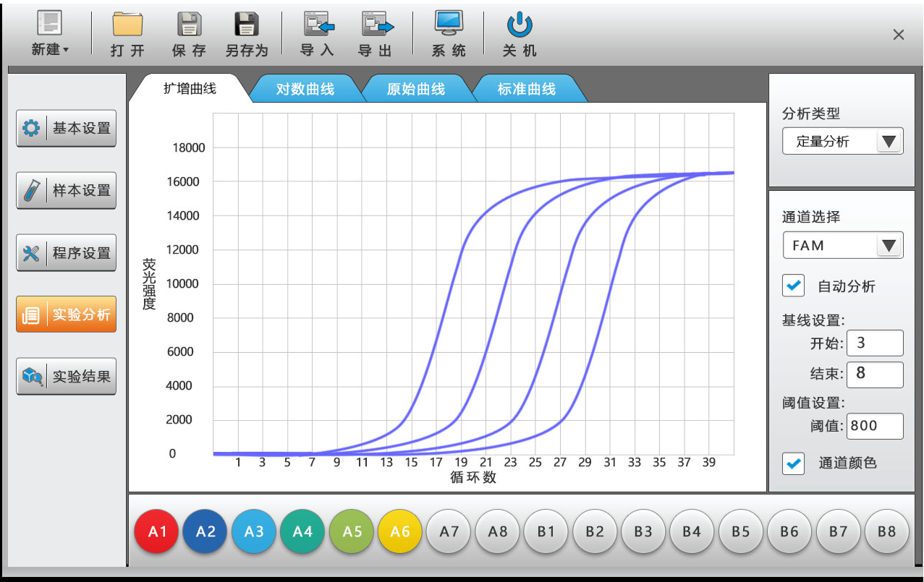Click the Export icon (导出)
The height and width of the screenshot is (582, 924).
376,26
